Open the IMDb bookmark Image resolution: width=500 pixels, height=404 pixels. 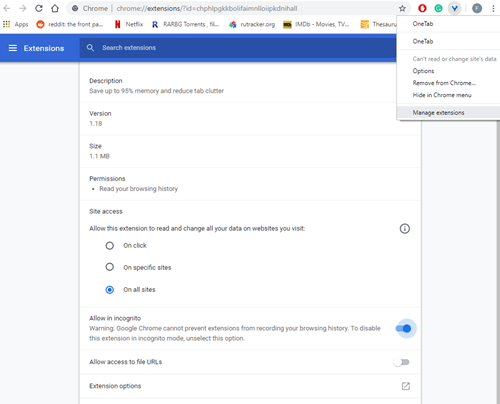[316, 24]
